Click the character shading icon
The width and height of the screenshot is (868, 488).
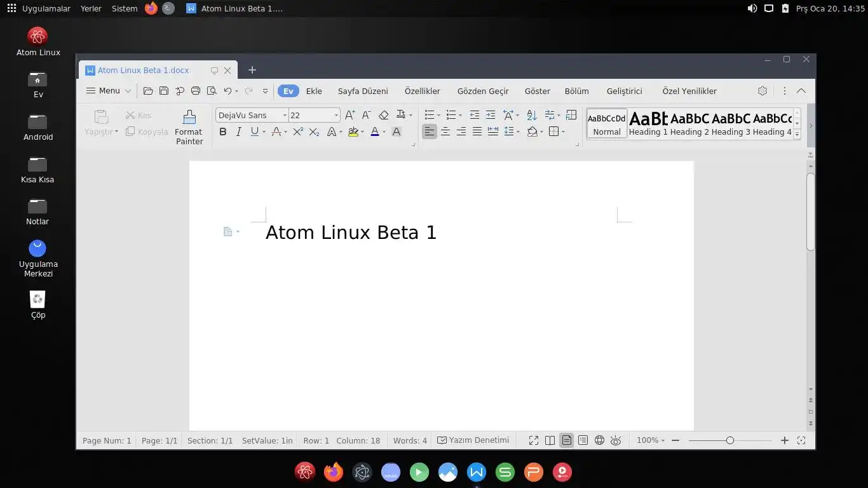click(397, 132)
